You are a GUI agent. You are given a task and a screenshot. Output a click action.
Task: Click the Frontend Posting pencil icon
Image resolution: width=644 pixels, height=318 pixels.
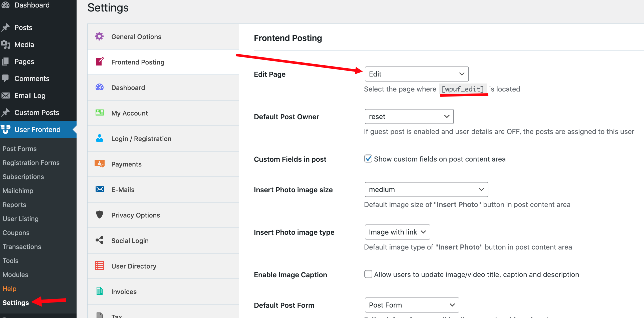[100, 61]
